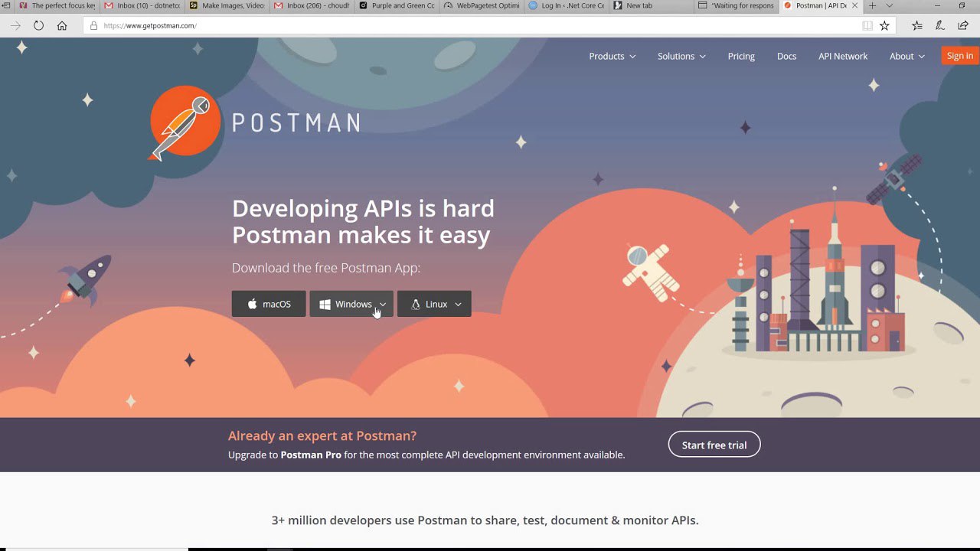Screen dimensions: 980x551
Task: Open the Products dropdown menu
Action: point(612,56)
